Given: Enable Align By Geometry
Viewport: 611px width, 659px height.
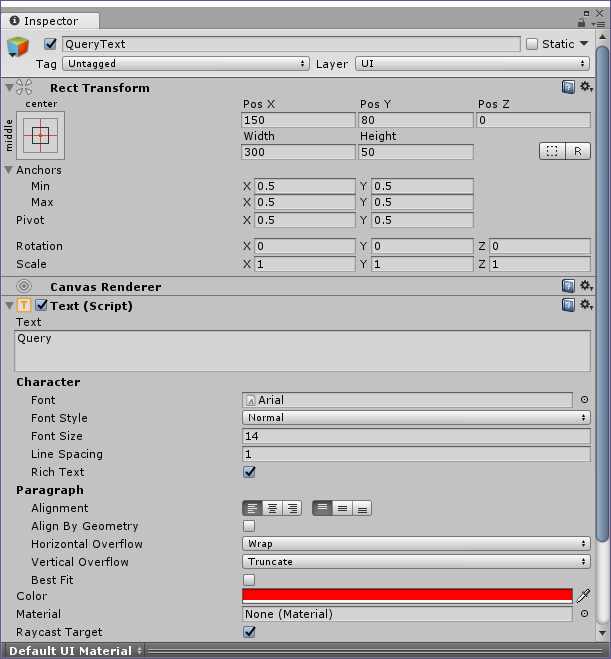Looking at the screenshot, I should click(x=249, y=526).
